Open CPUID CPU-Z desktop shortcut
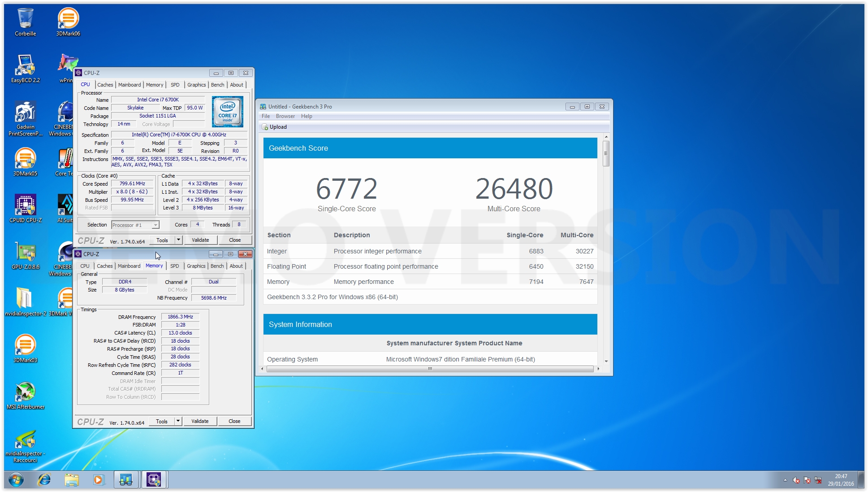868x492 pixels. (26, 209)
